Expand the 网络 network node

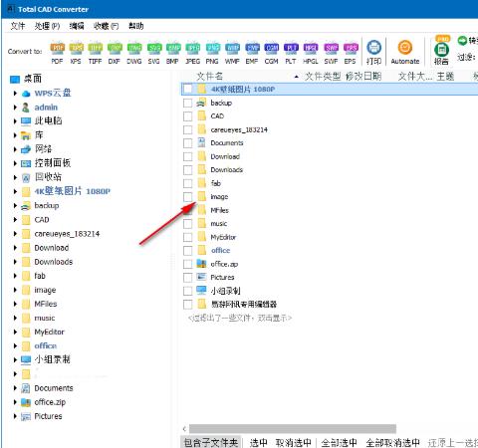tap(15, 149)
